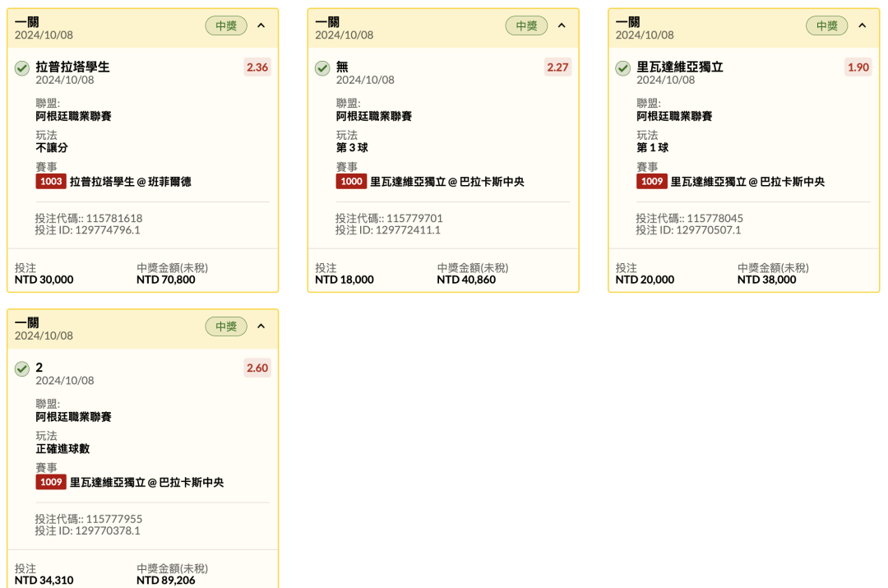Image resolution: width=888 pixels, height=588 pixels.
Task: Click stake amount NTD 30,000
Action: (x=44, y=280)
